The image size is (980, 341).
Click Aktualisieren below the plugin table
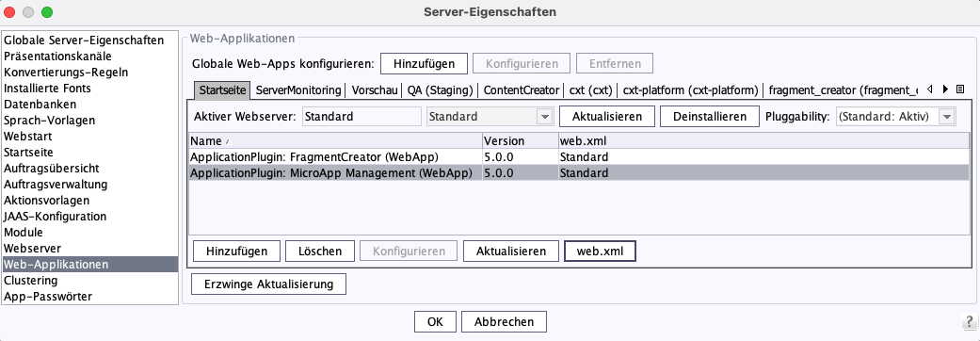coord(510,251)
